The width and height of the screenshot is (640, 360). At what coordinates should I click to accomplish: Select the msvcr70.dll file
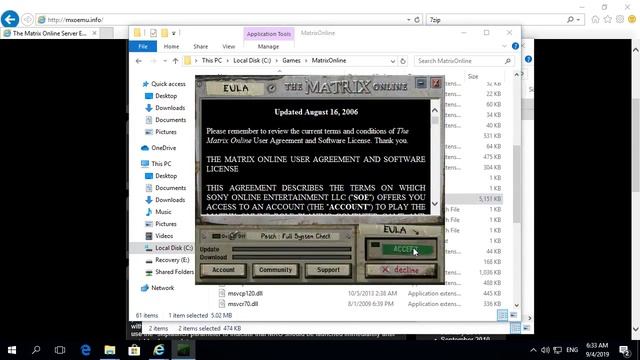tap(243, 304)
